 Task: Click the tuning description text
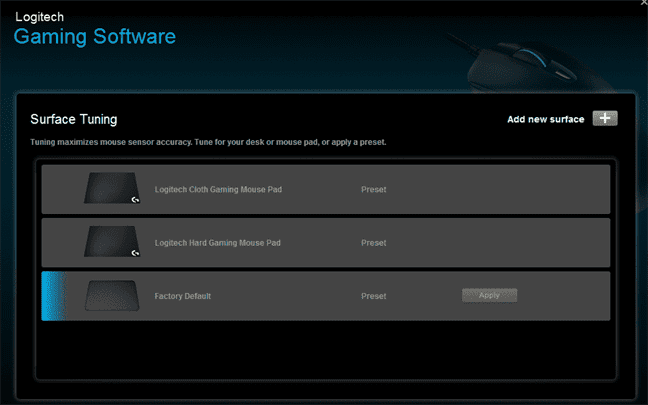coord(208,142)
